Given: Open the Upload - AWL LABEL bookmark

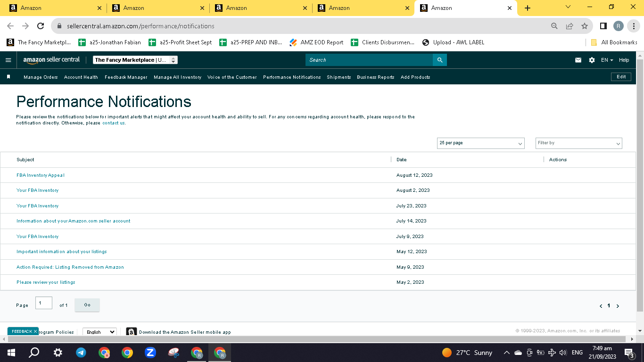Looking at the screenshot, I should point(453,42).
